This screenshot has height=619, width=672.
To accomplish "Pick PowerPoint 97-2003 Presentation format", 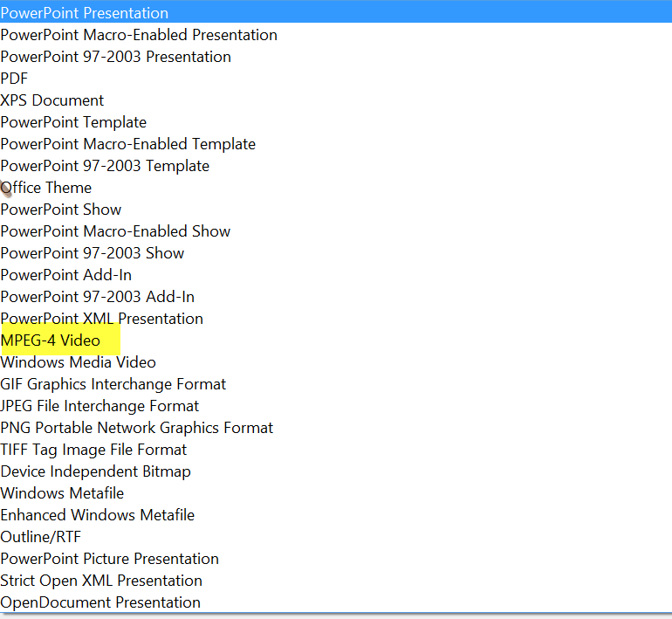I will (336, 57).
